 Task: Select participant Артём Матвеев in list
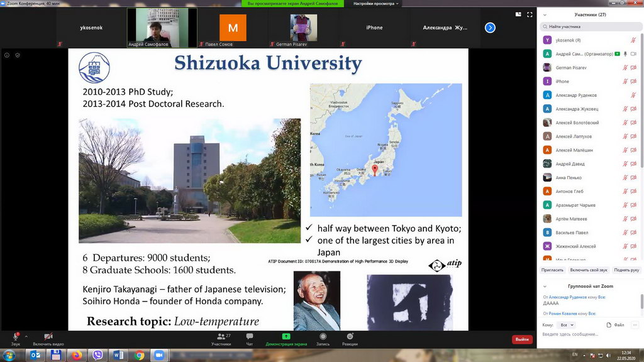point(590,219)
